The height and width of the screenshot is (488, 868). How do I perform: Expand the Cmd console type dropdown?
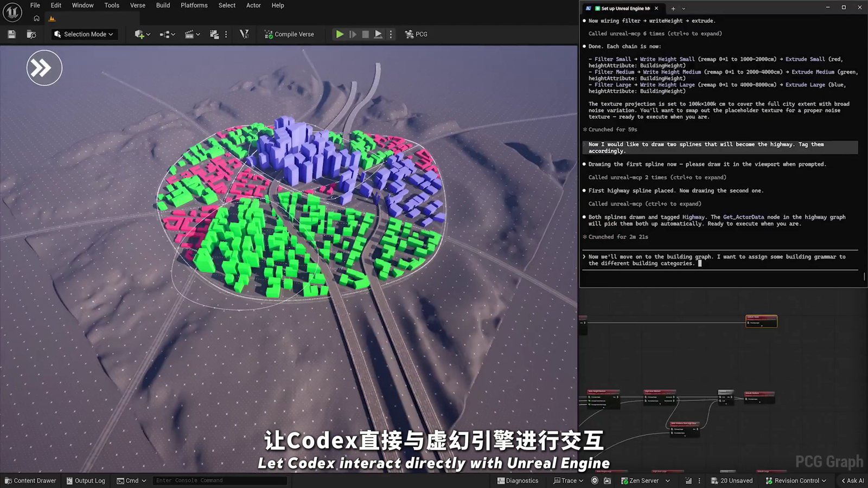tap(132, 480)
